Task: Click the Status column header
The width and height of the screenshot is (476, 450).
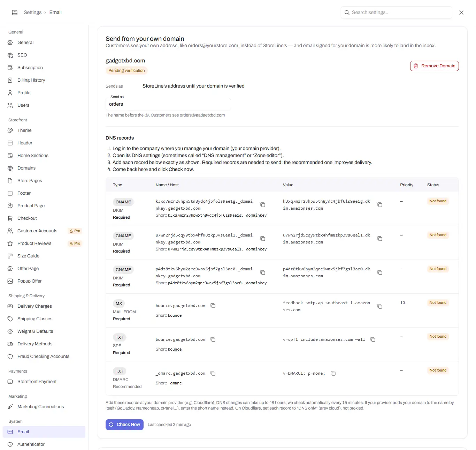Action: (433, 185)
